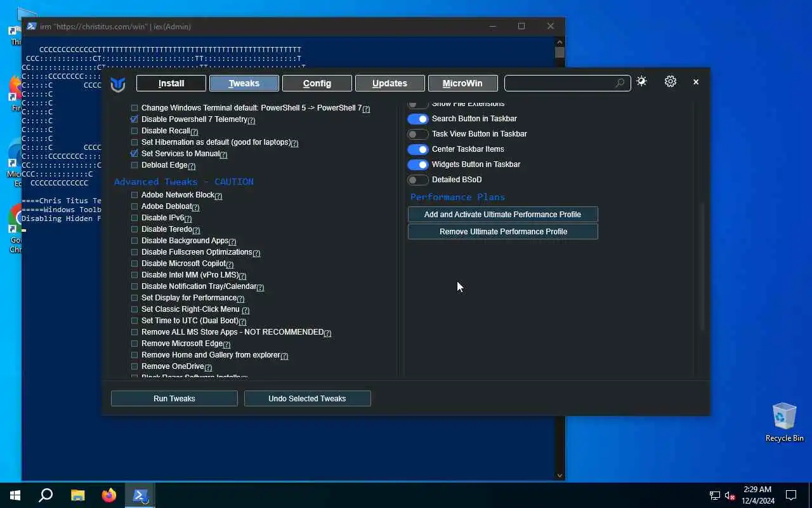Show help for Set Services to Manual (?)
Viewport: 812px width, 508px height.
pos(223,154)
